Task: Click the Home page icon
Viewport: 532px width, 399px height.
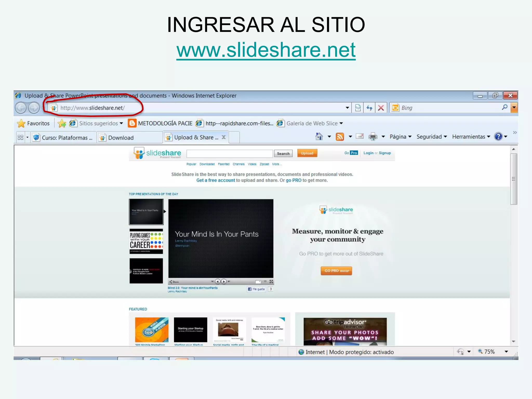Action: click(319, 136)
